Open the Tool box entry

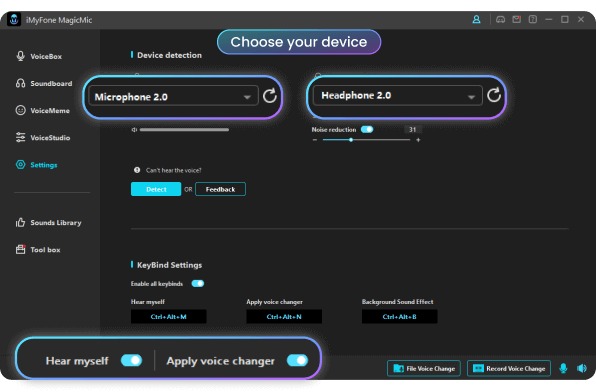pos(38,250)
